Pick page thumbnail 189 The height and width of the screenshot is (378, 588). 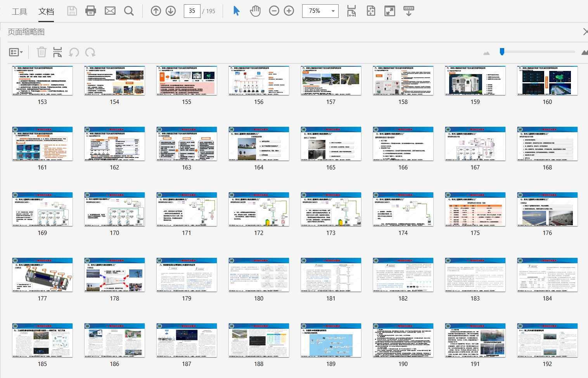pos(331,340)
